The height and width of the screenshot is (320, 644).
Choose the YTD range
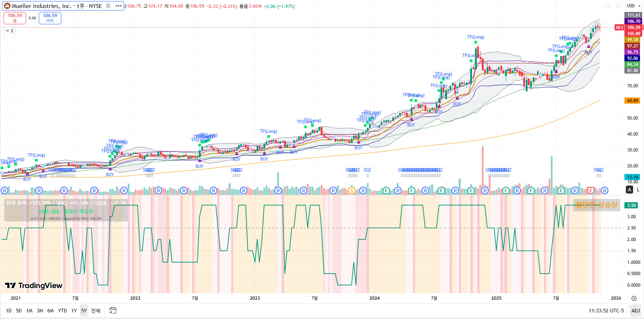tap(62, 311)
